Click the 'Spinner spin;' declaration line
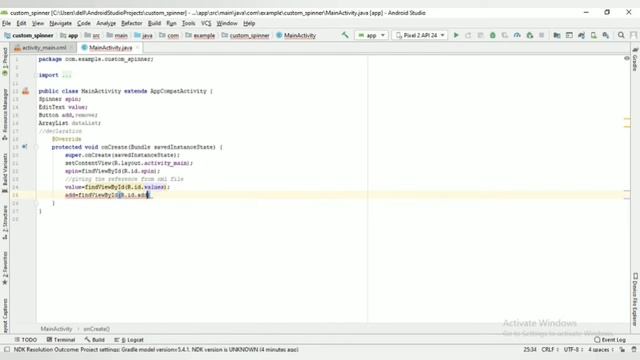This screenshot has height=360, width=640. pyautogui.click(x=60, y=99)
